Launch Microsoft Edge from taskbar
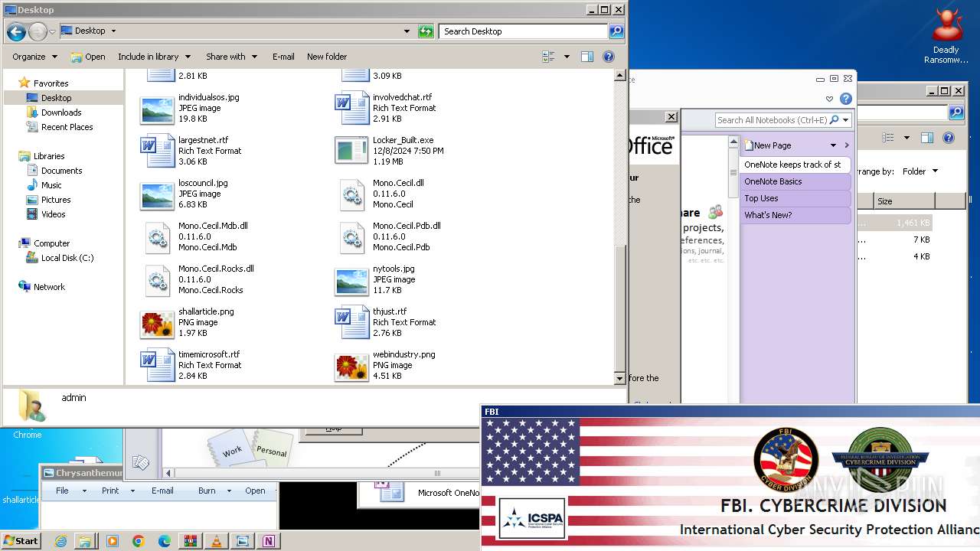980x551 pixels. 165,541
